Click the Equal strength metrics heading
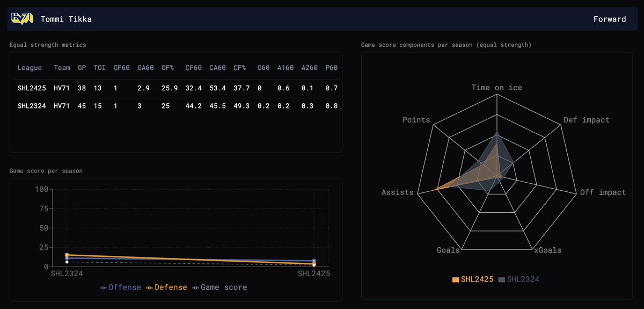644x309 pixels. 48,45
